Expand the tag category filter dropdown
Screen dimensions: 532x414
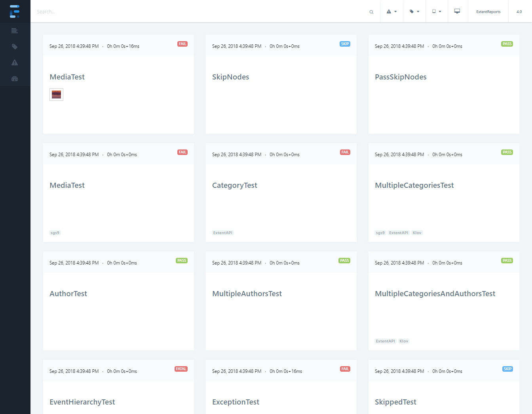[414, 11]
